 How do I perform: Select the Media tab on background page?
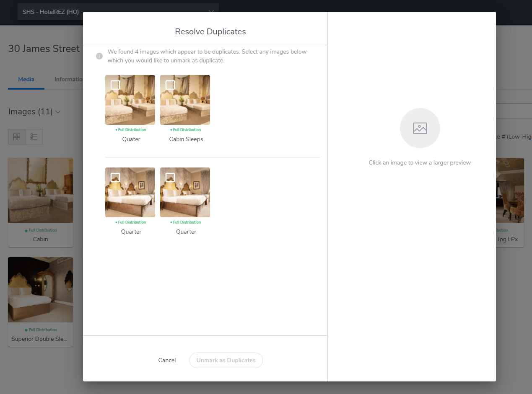(x=26, y=79)
